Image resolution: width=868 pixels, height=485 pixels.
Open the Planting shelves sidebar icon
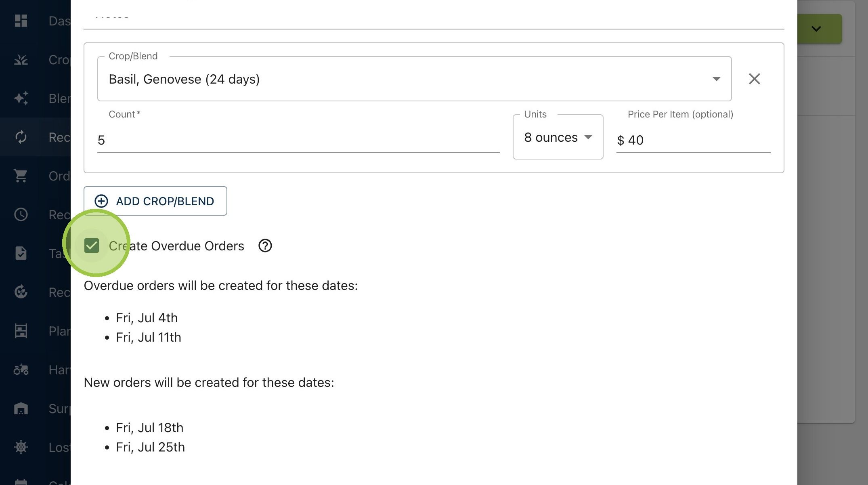(21, 331)
